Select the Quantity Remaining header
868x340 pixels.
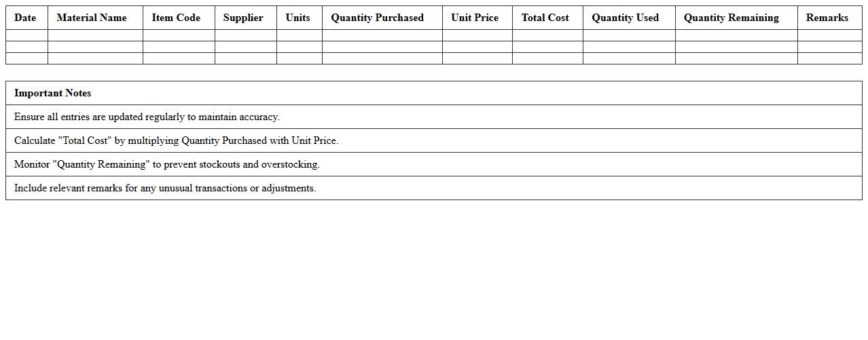click(731, 18)
